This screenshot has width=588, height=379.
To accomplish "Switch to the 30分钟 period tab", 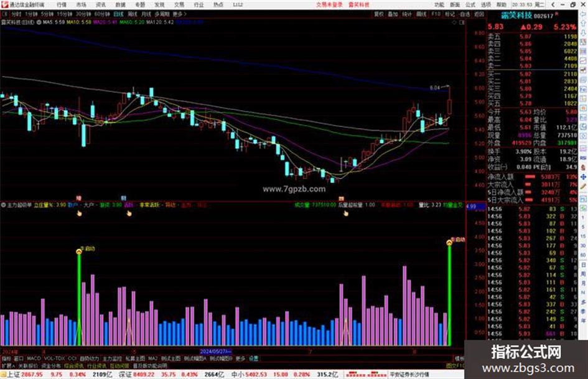I will point(83,14).
